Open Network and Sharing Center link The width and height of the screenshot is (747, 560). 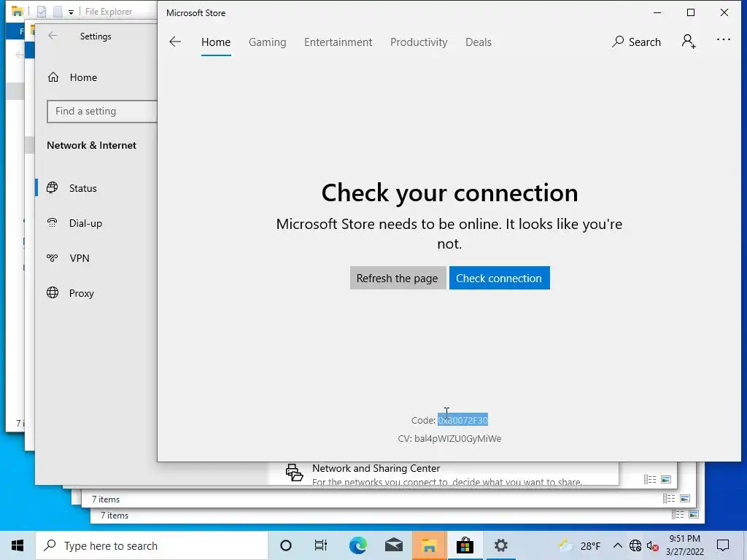pos(376,468)
